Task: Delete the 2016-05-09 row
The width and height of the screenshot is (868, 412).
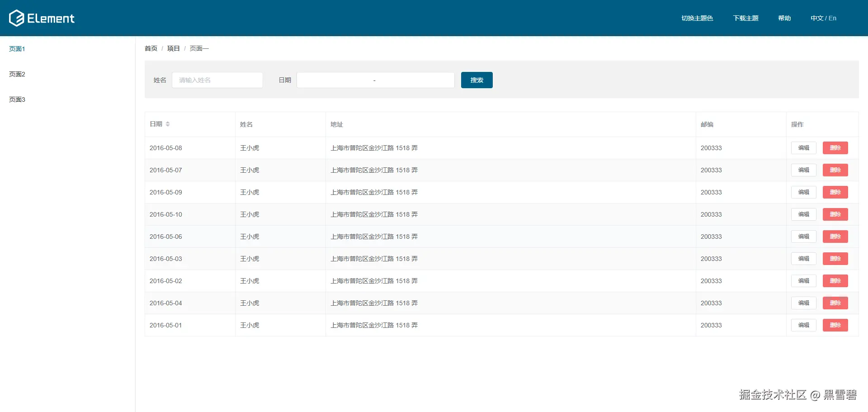Action: point(835,192)
